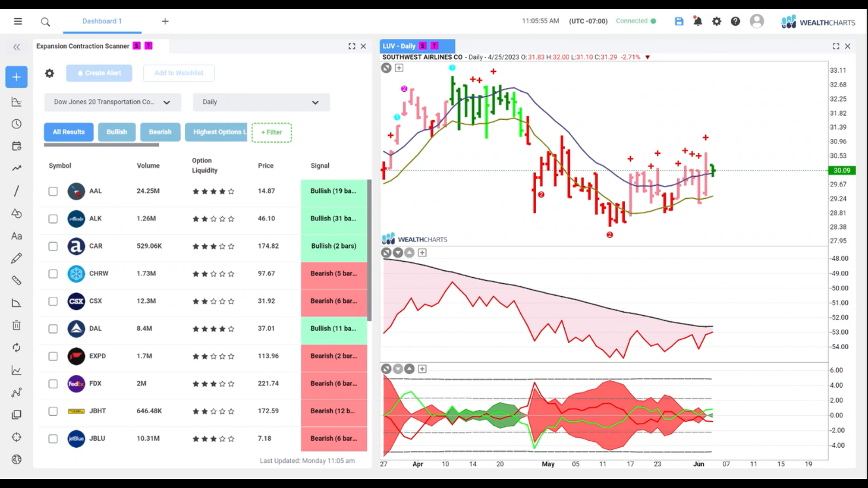Delete drawings with the trash icon

tap(16, 325)
